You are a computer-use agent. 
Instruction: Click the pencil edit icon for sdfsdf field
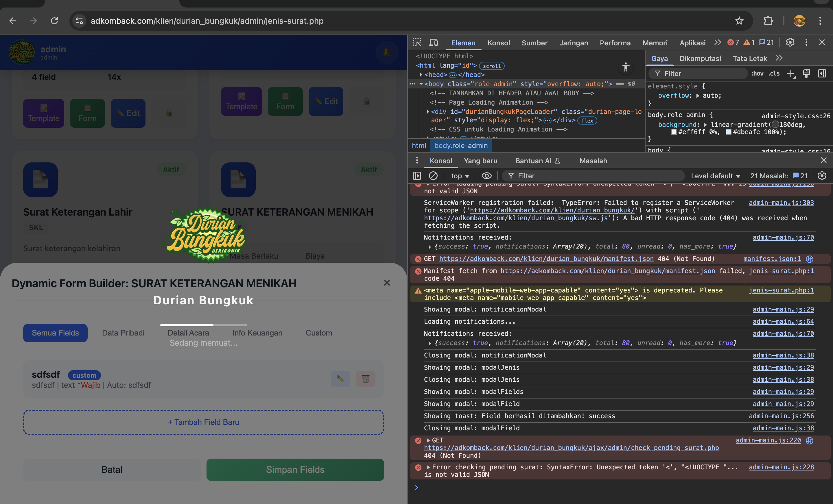340,379
